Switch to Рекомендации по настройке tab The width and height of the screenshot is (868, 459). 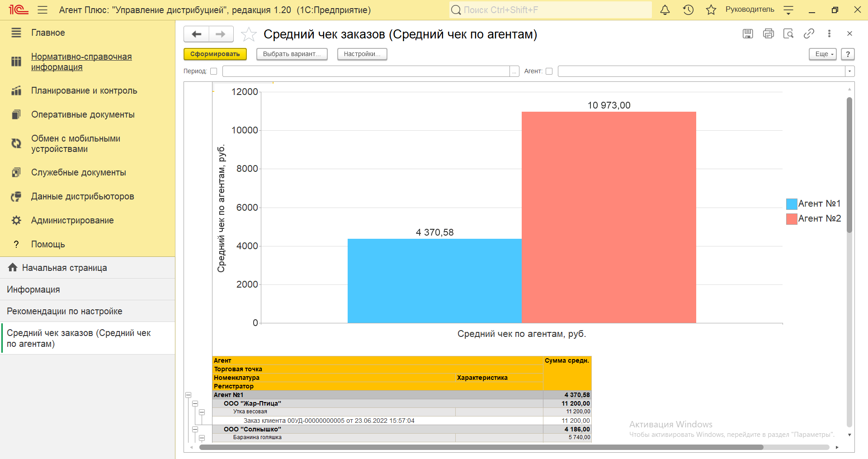pyautogui.click(x=87, y=311)
